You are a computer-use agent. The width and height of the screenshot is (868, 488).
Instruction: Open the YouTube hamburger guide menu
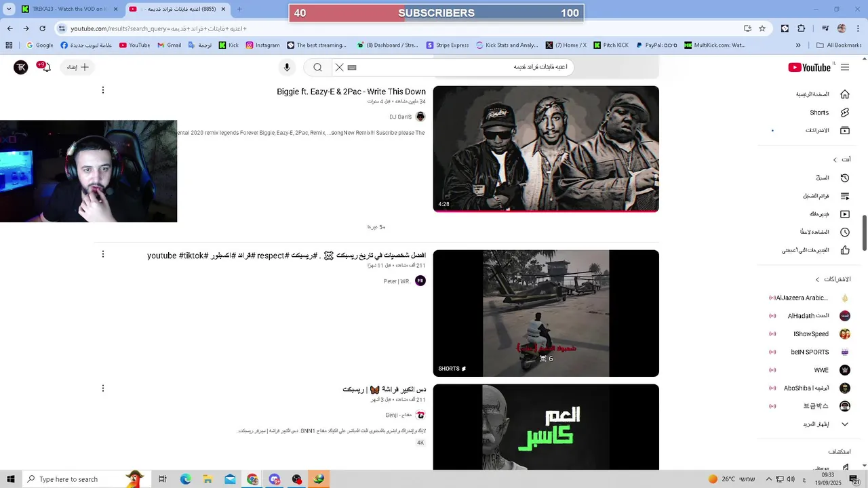845,67
